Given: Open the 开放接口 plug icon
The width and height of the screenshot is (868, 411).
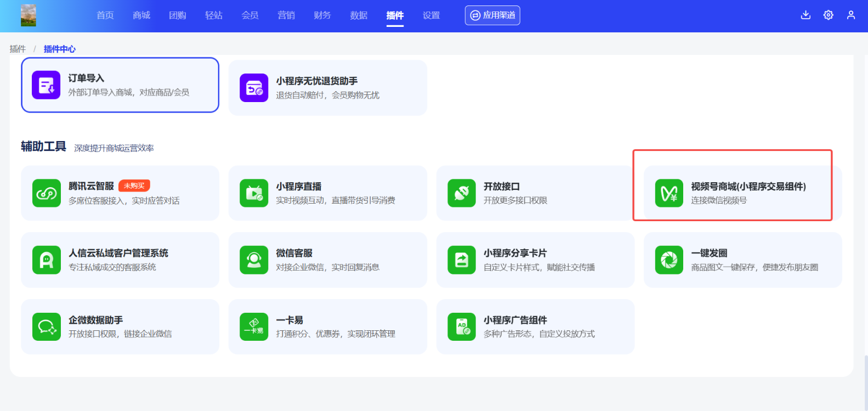Looking at the screenshot, I should coord(461,193).
